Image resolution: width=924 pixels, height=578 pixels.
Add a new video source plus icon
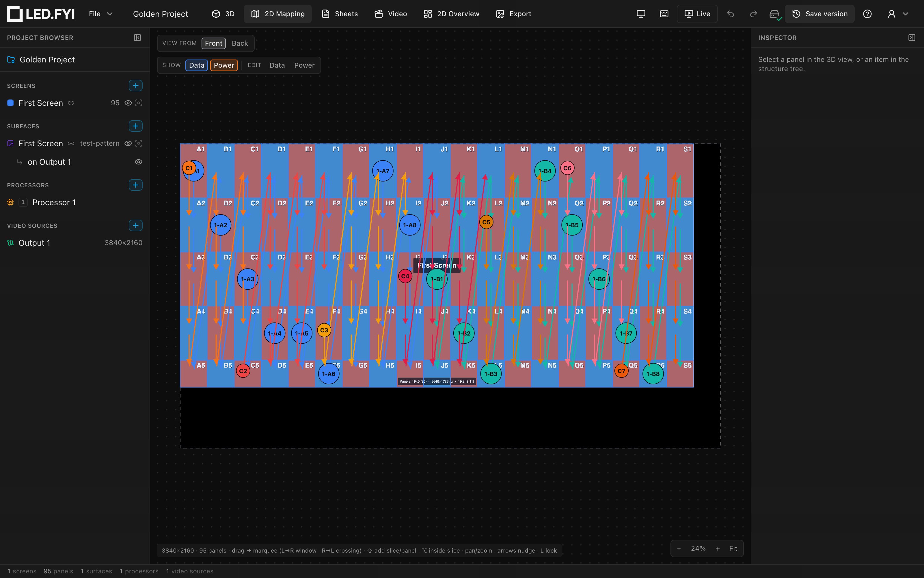click(x=135, y=225)
